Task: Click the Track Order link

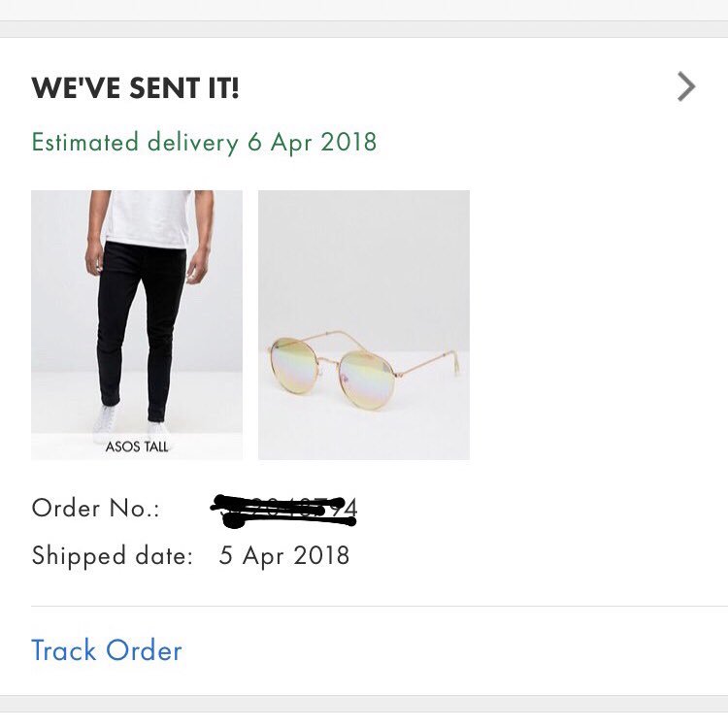Action: tap(107, 650)
